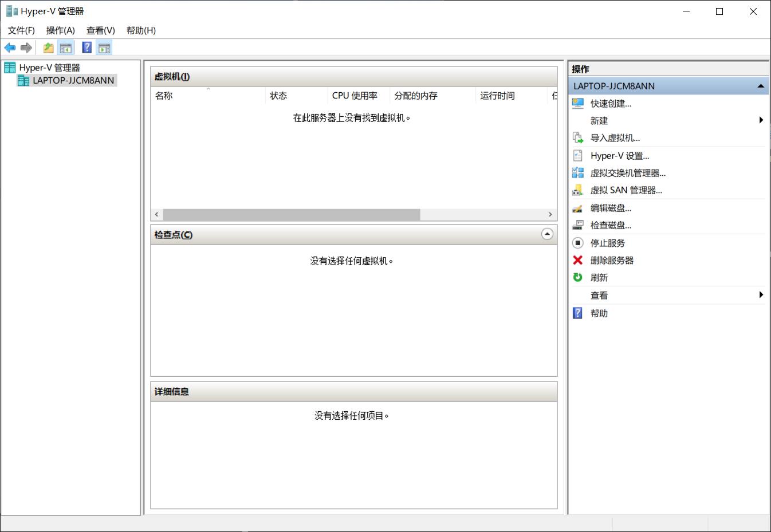Screen dimensions: 771x532
Task: Click the Back arrow in the toolbar
Action: point(10,48)
